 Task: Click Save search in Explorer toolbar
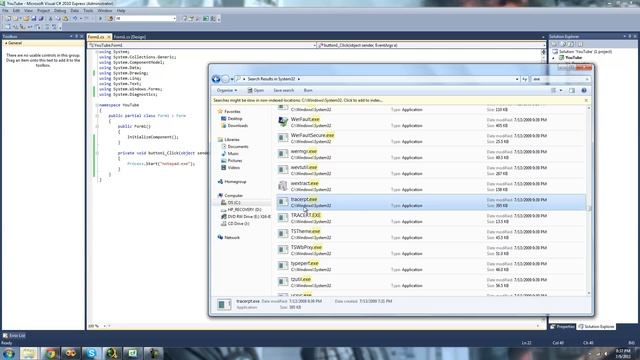(283, 90)
